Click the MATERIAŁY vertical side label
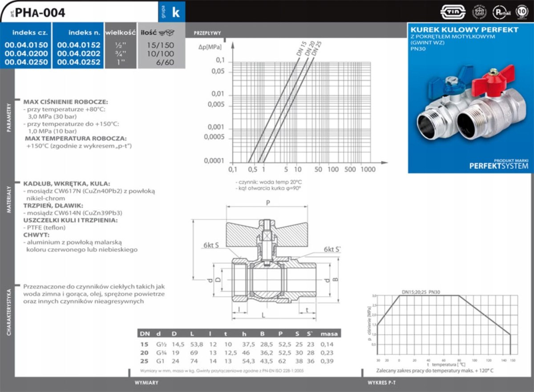The image size is (534, 392). 8,201
